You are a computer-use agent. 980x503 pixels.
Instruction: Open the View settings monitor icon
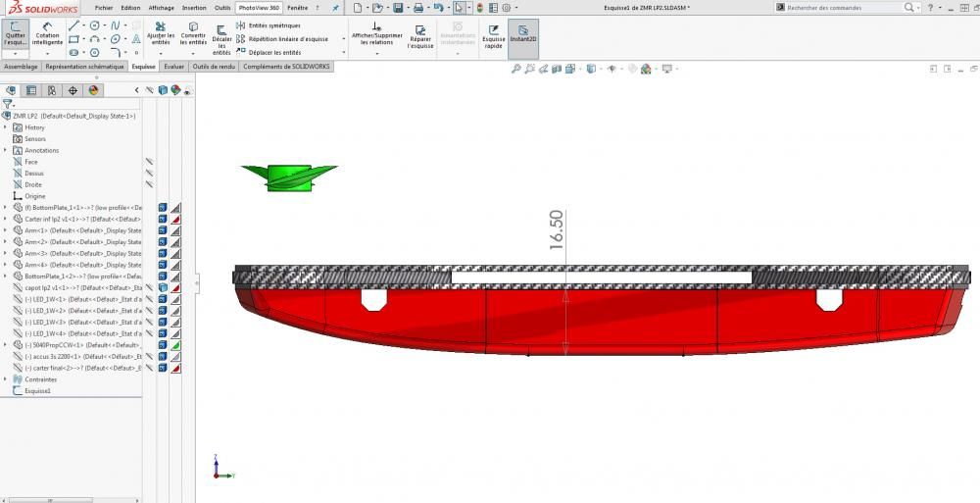click(x=666, y=69)
